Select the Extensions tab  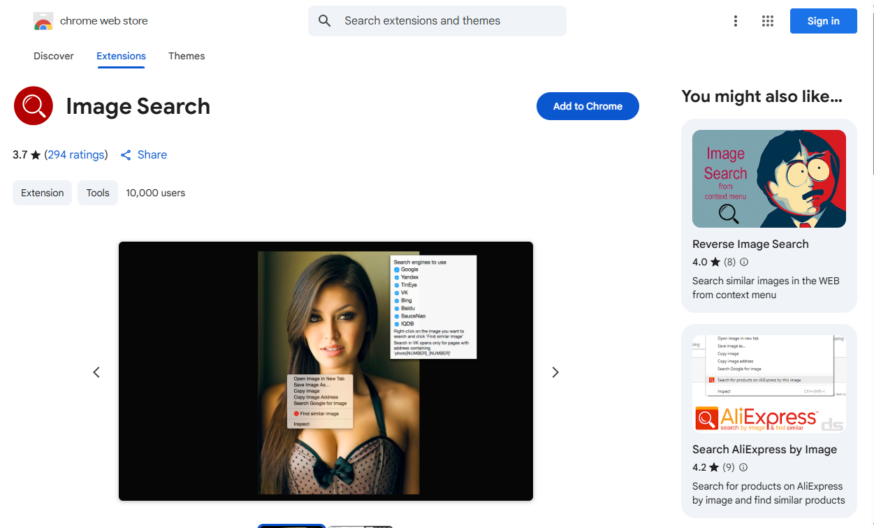tap(121, 56)
